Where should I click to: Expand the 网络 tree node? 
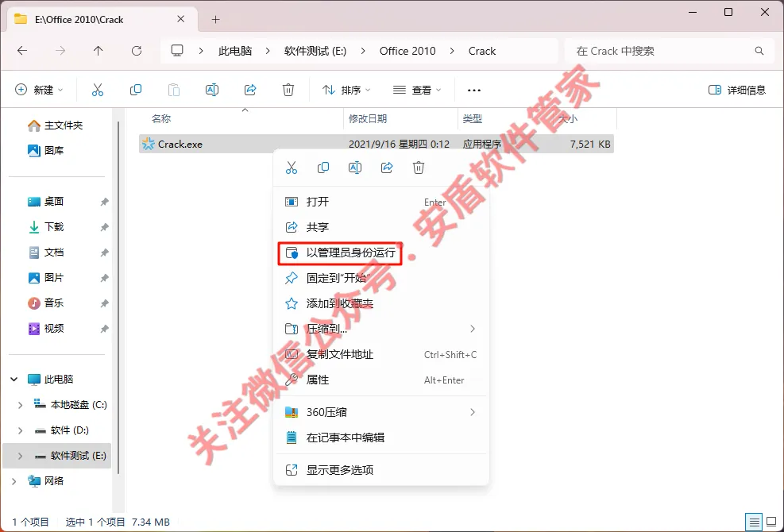pyautogui.click(x=14, y=481)
